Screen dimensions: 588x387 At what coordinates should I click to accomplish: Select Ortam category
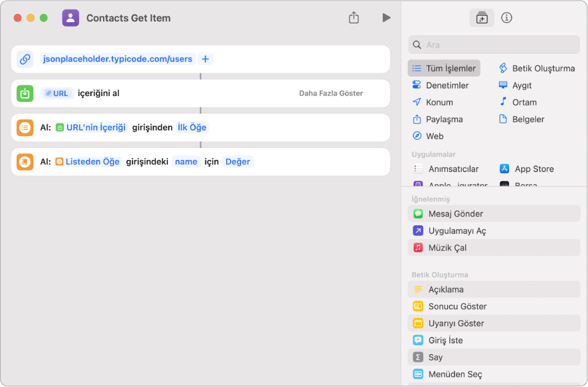tap(518, 102)
